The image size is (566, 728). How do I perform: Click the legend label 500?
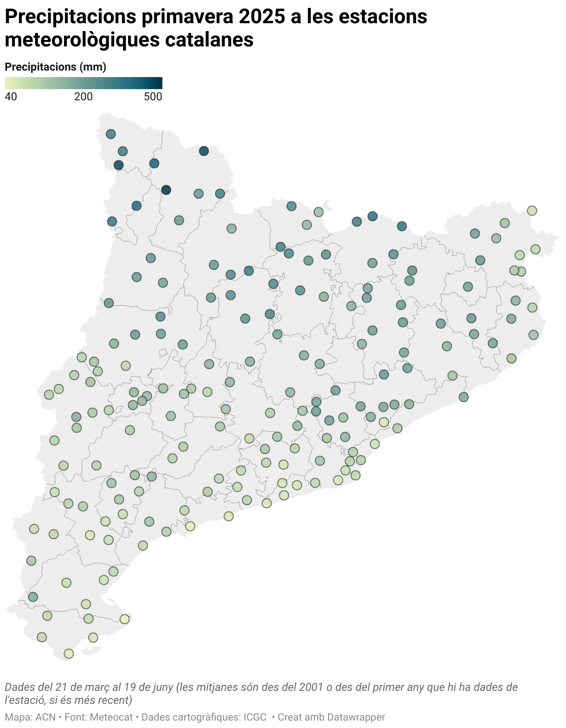click(153, 97)
